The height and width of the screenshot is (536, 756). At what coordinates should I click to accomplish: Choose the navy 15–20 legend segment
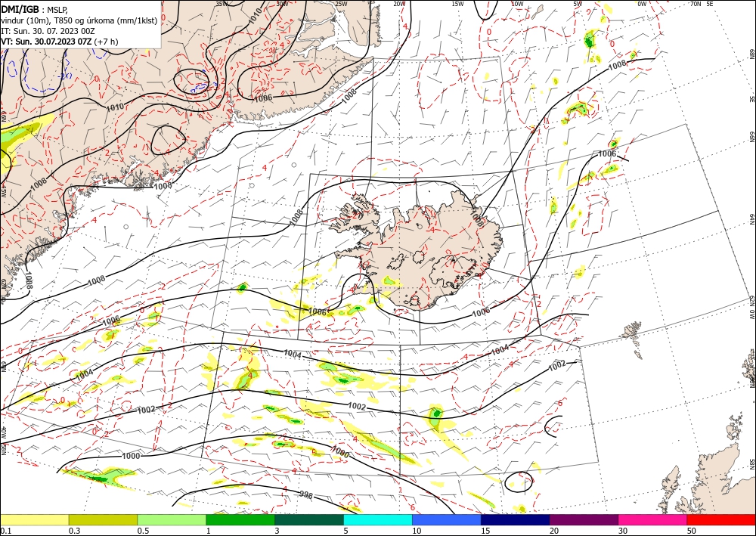pos(516,519)
